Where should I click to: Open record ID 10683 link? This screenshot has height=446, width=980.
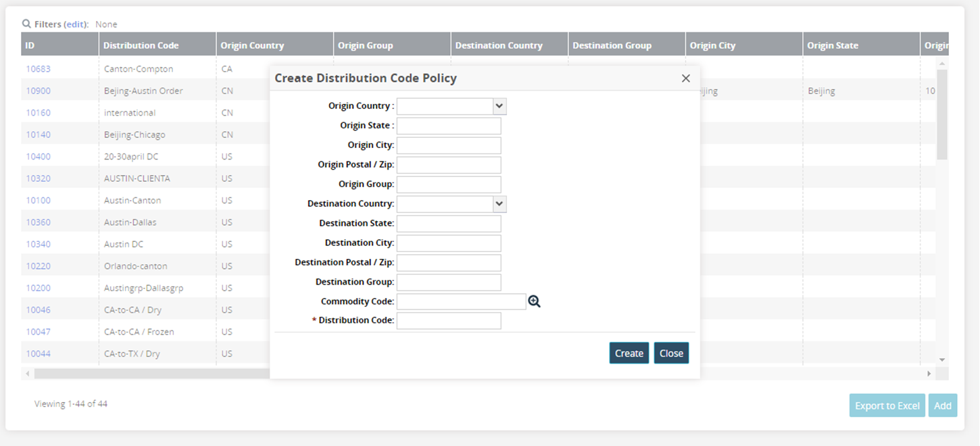[38, 69]
